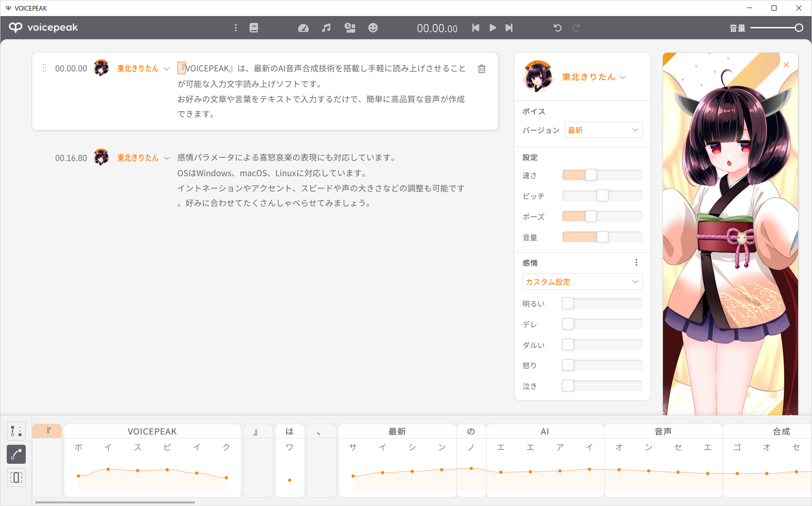This screenshot has width=812, height=506.
Task: Adjust the 泣き emotion slider
Action: pos(602,386)
